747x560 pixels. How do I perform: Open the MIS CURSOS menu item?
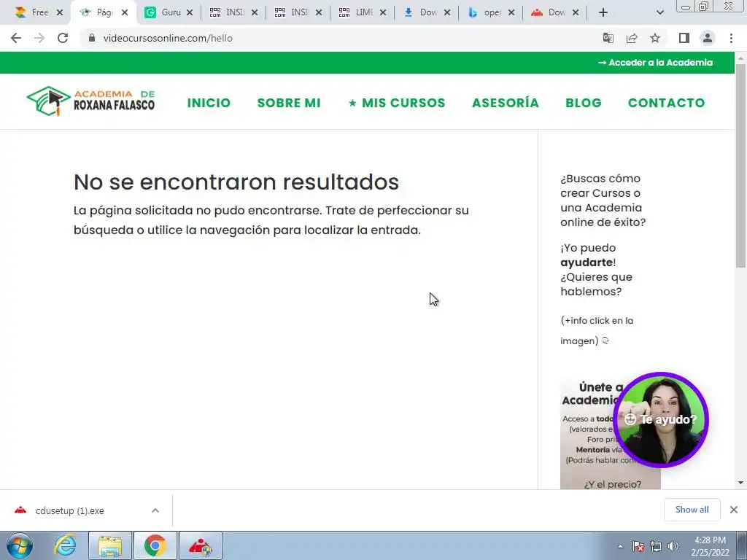(x=397, y=103)
